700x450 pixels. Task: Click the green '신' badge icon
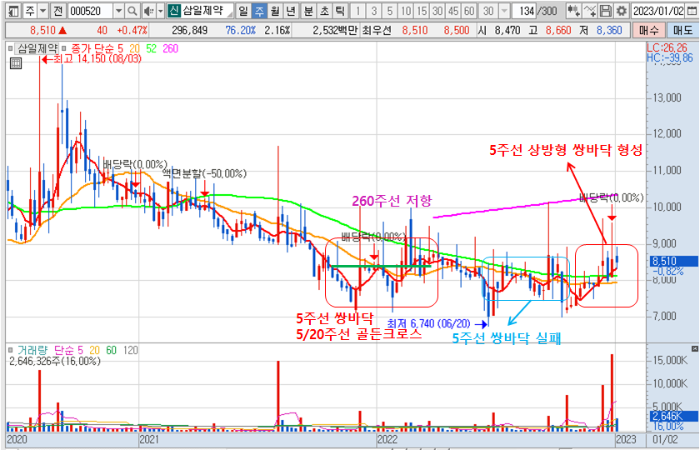(x=174, y=11)
